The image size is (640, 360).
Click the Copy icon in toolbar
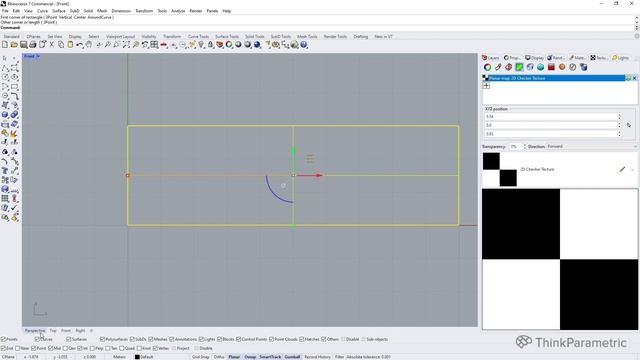point(61,45)
